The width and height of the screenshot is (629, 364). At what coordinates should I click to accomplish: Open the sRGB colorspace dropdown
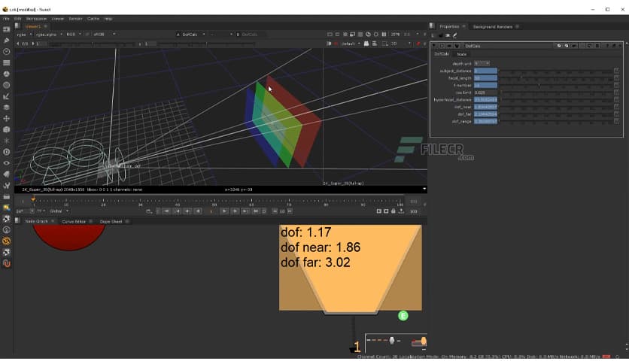click(x=104, y=35)
